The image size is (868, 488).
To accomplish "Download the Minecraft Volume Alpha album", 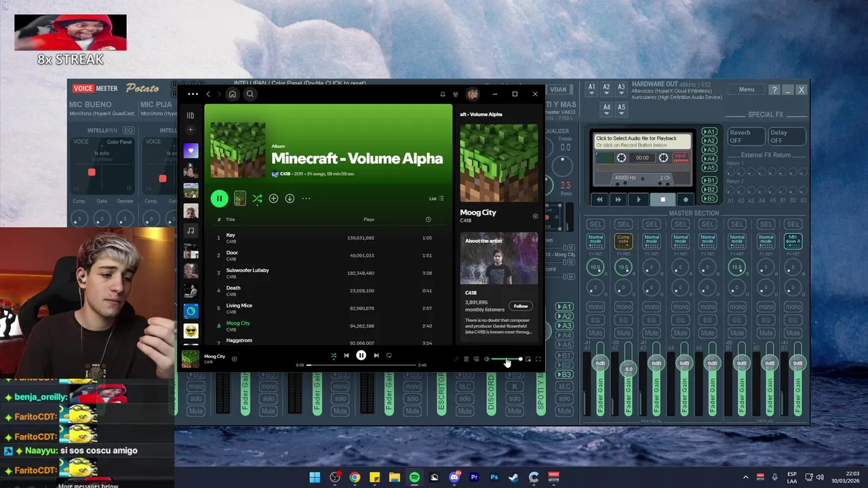I will (x=290, y=199).
